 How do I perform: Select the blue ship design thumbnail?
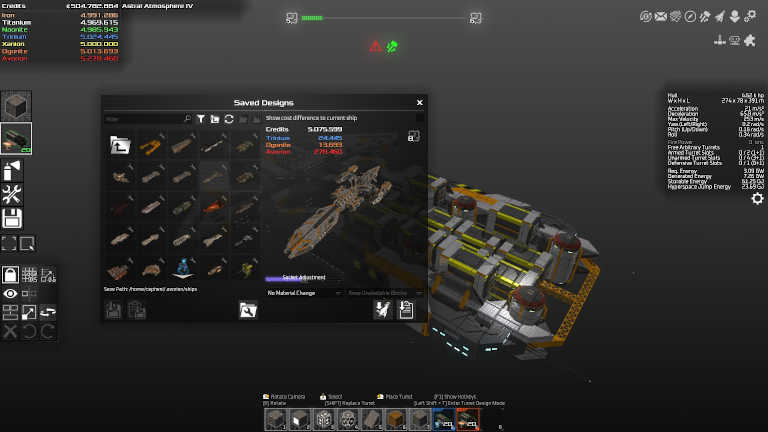pos(184,267)
